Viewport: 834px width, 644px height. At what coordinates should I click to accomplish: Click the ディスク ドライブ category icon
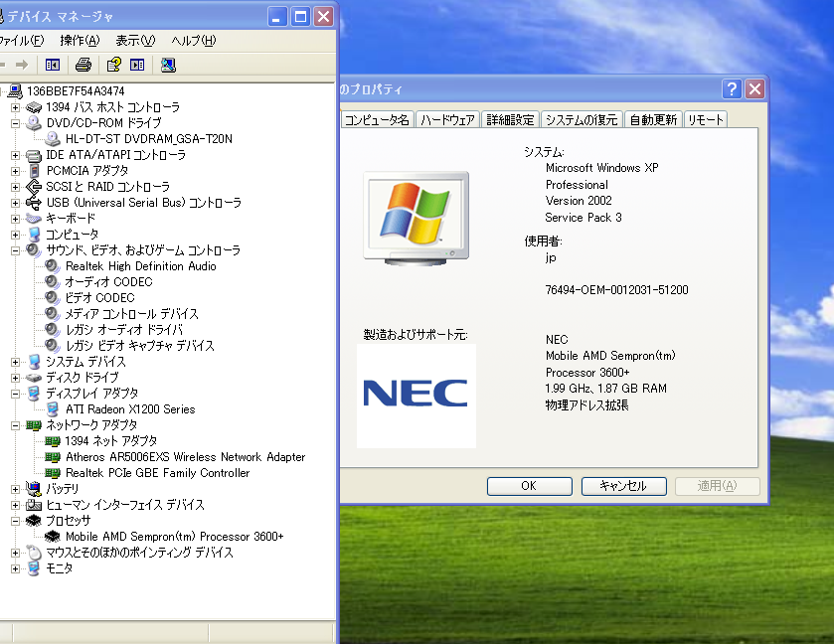(34, 378)
